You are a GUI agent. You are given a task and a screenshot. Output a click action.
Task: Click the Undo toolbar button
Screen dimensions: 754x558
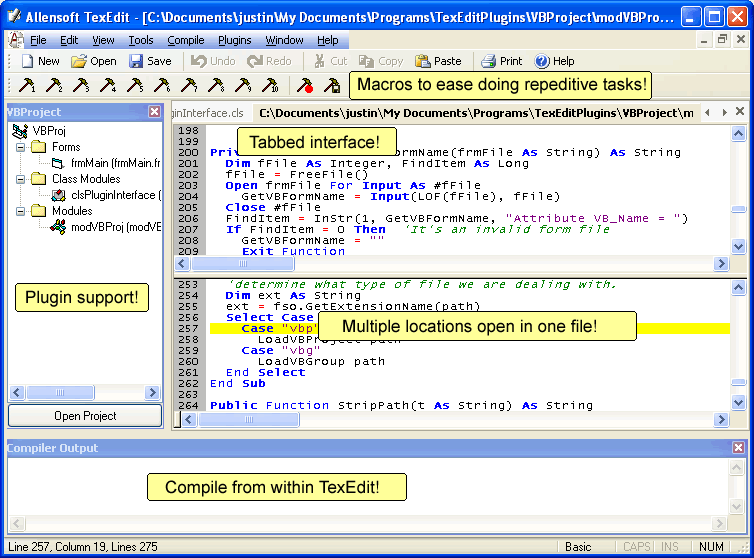[x=213, y=61]
